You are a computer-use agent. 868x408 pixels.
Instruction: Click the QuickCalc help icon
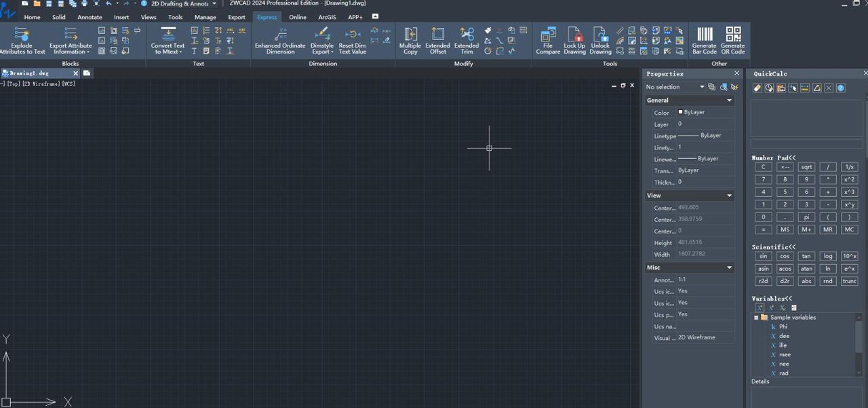click(841, 88)
